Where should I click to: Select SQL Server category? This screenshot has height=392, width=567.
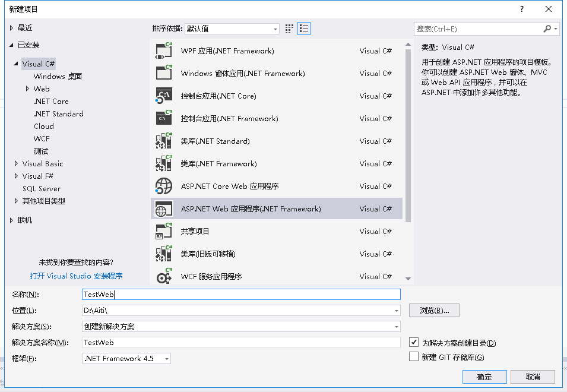click(x=42, y=188)
